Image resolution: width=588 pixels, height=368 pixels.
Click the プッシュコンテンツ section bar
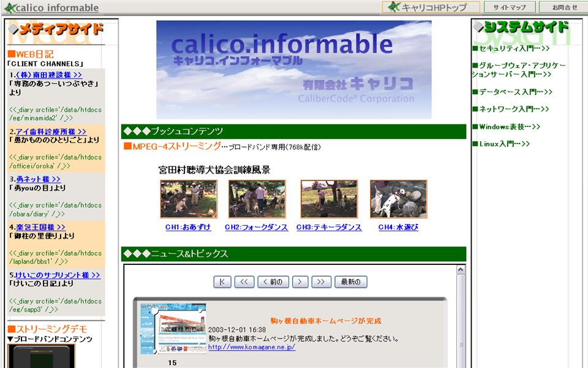293,131
